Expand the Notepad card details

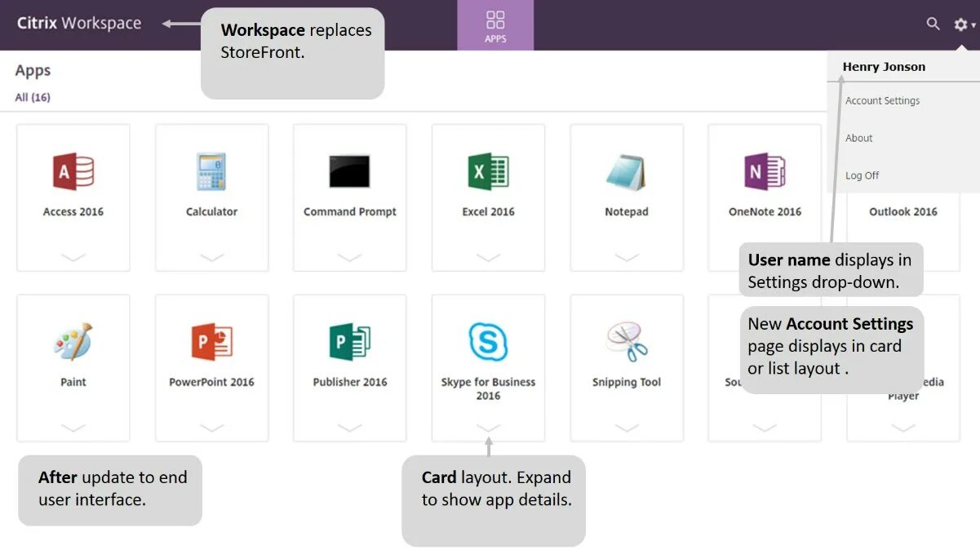(x=626, y=257)
